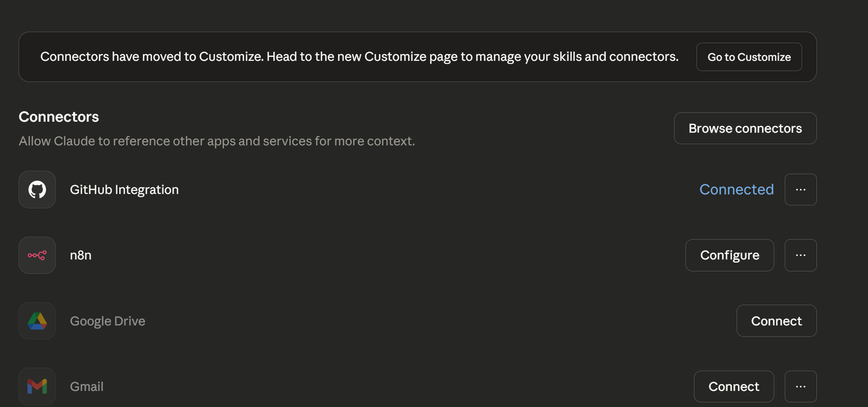The height and width of the screenshot is (407, 868).
Task: Click the Allow Claude to reference description
Action: click(x=217, y=141)
